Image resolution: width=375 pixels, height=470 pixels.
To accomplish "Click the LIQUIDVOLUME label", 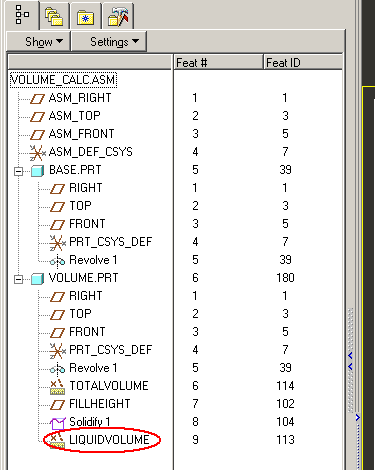I will (x=109, y=440).
